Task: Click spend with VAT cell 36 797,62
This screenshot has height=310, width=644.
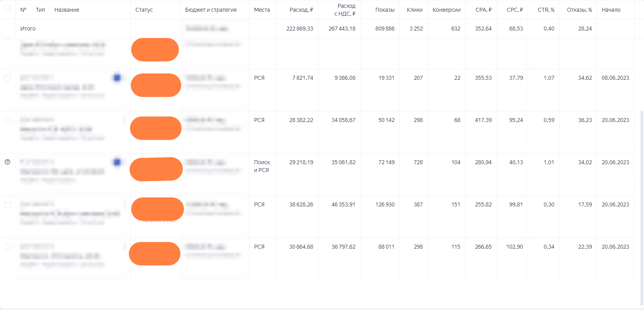Action: click(343, 247)
